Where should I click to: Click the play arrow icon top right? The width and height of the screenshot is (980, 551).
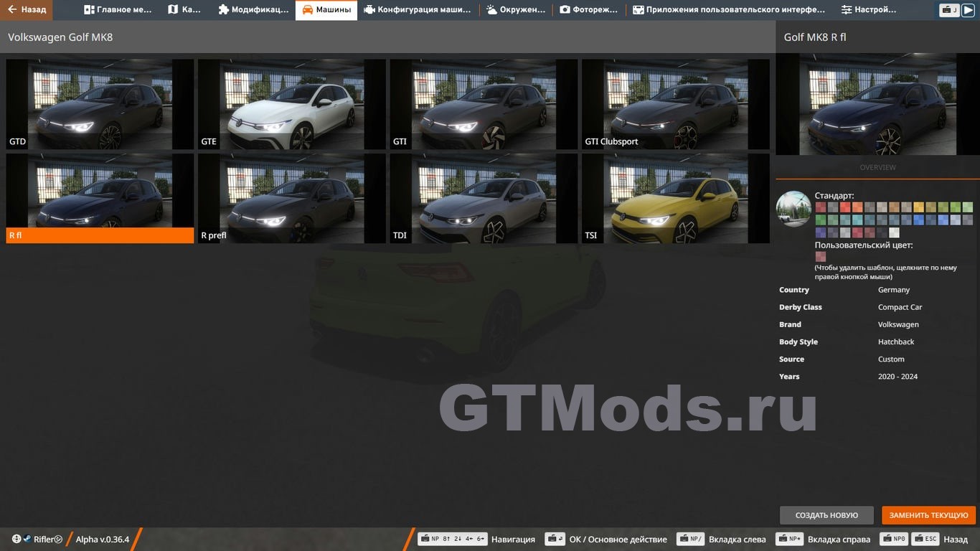click(968, 10)
